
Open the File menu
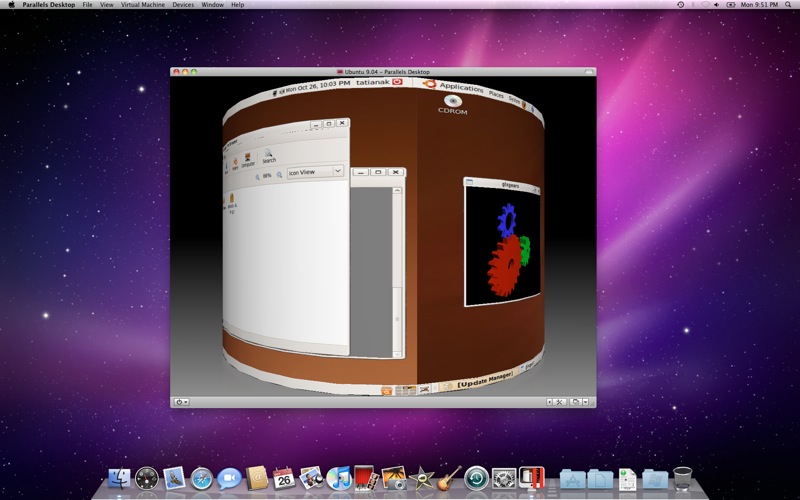click(x=88, y=5)
